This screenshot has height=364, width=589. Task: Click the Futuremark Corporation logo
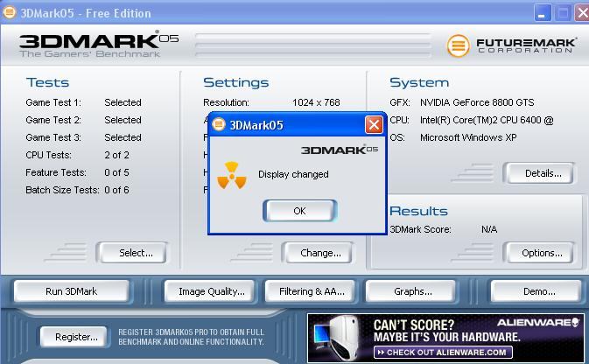click(x=511, y=45)
